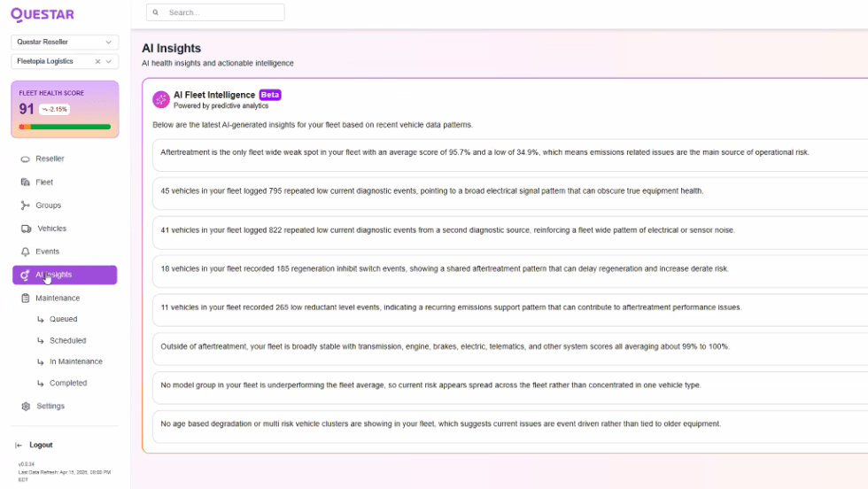This screenshot has height=489, width=868.
Task: Click the Settings gear icon
Action: click(26, 407)
